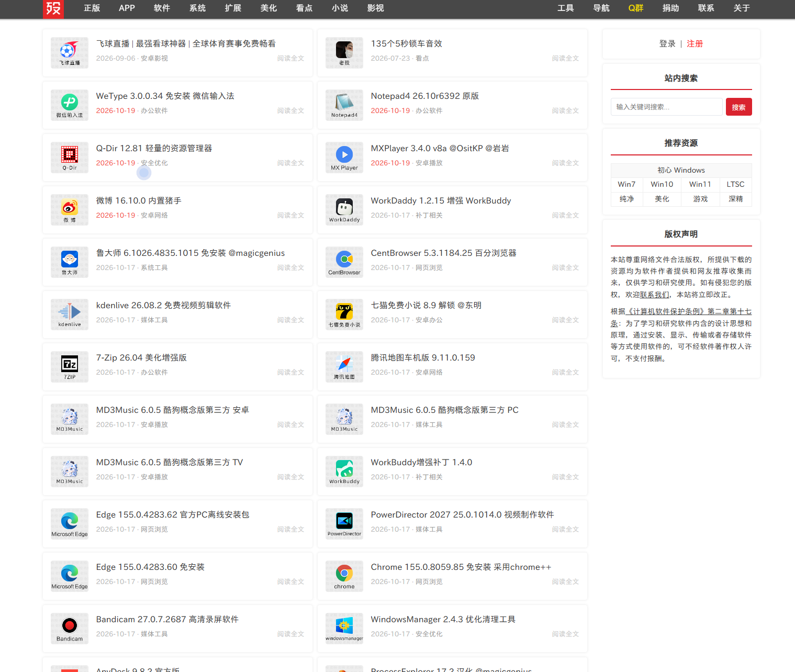Click the red 搜索 button
The width and height of the screenshot is (795, 672).
click(739, 107)
